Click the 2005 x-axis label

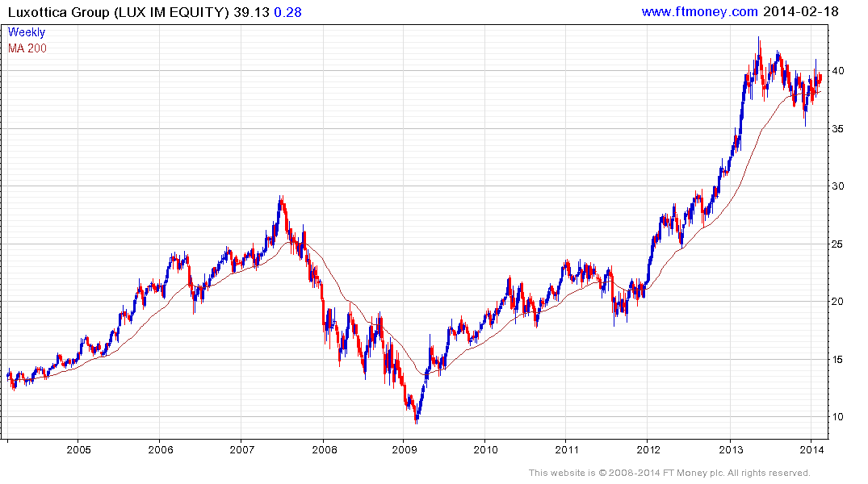[78, 449]
